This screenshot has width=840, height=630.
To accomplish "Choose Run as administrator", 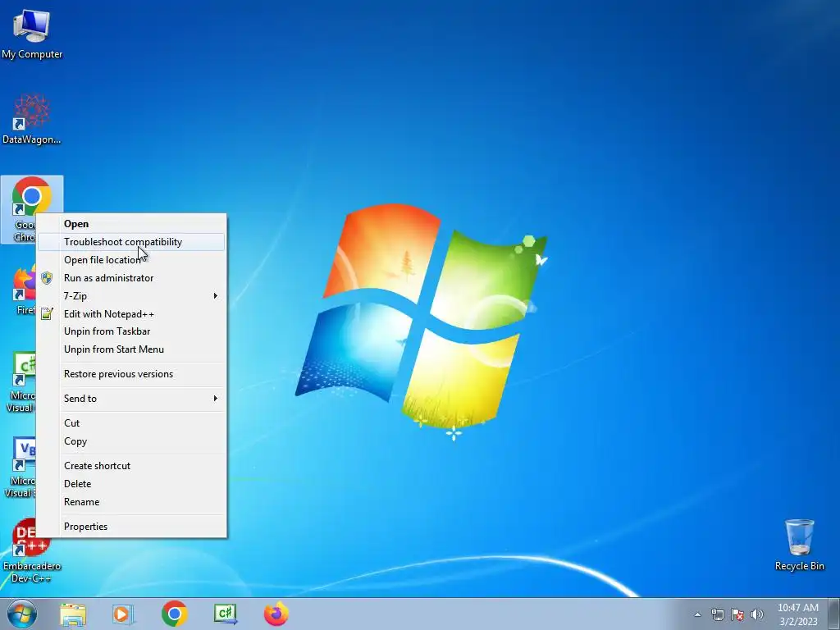I will (x=131, y=278).
